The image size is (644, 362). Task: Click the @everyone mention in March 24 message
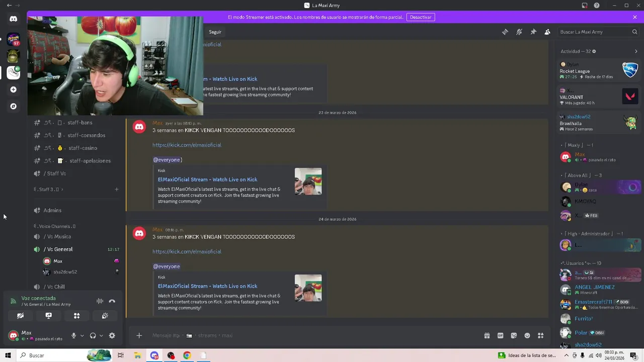coord(167,266)
